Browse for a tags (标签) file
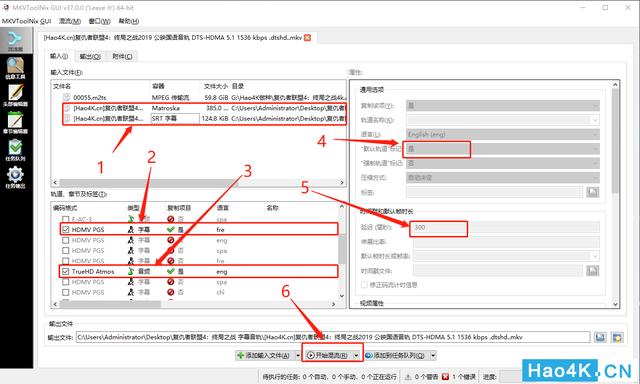 tap(593, 192)
